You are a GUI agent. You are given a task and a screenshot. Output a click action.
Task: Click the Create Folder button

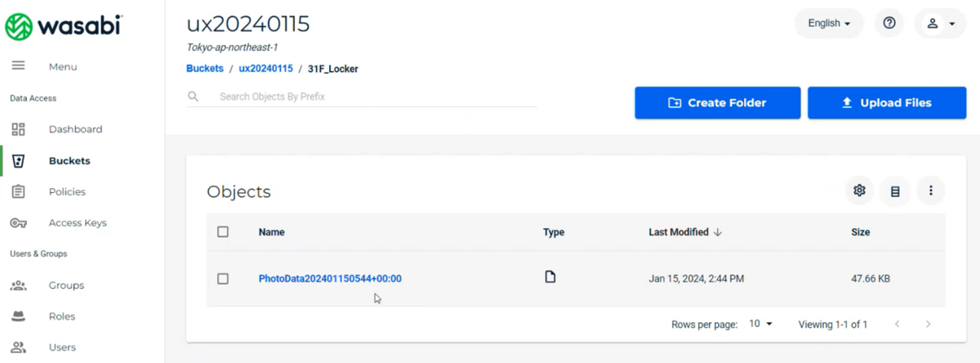(x=717, y=103)
